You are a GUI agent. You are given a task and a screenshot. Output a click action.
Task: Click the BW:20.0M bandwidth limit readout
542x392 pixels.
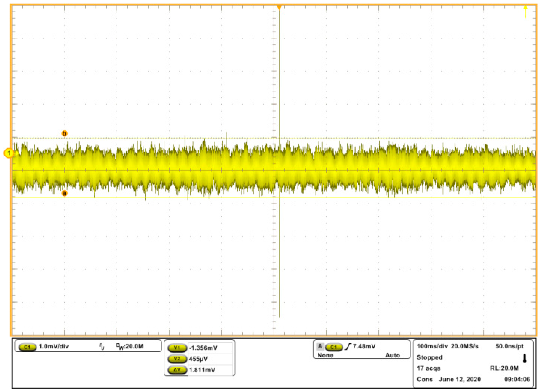(x=130, y=346)
